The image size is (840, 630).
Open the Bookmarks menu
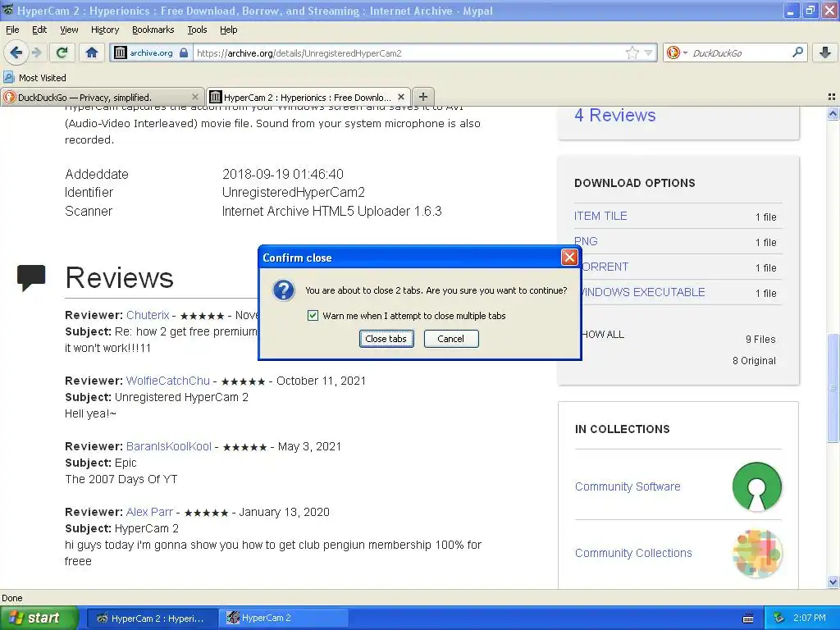pyautogui.click(x=153, y=30)
